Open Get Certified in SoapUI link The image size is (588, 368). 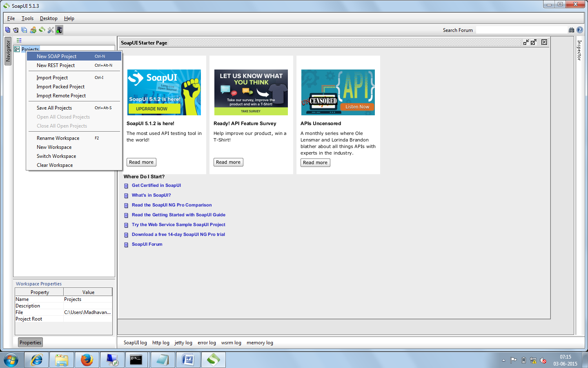(x=156, y=186)
